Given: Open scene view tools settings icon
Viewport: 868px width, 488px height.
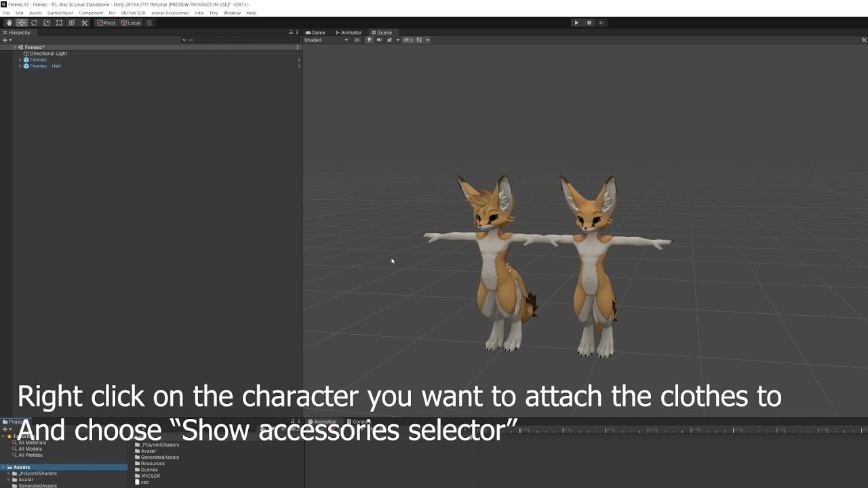Looking at the screenshot, I should point(864,40).
